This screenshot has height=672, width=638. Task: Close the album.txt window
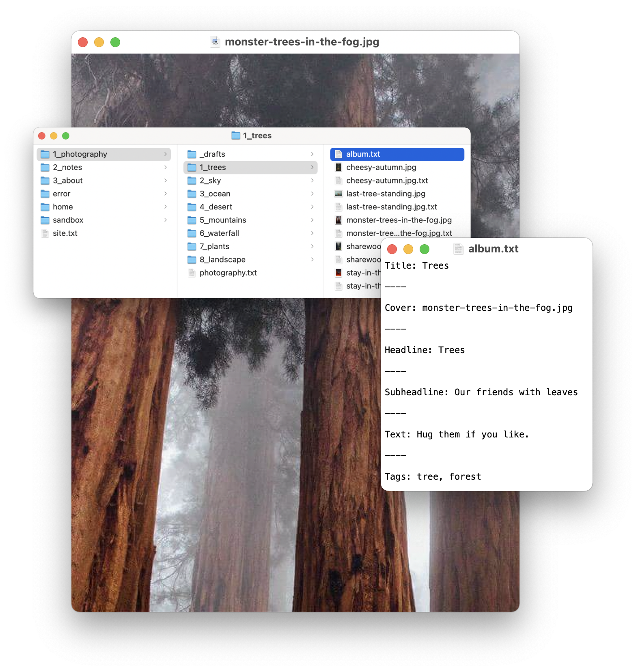392,249
